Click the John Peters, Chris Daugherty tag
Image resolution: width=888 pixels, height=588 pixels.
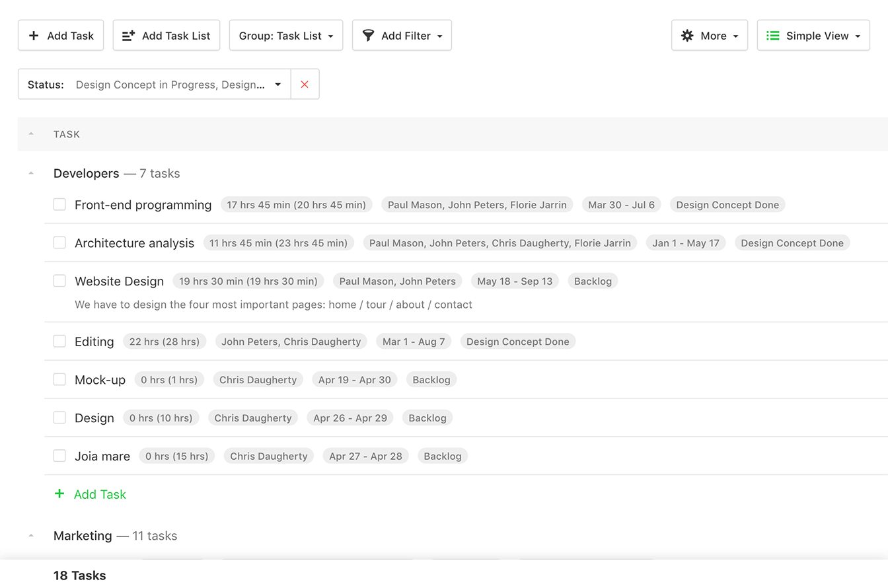point(291,342)
